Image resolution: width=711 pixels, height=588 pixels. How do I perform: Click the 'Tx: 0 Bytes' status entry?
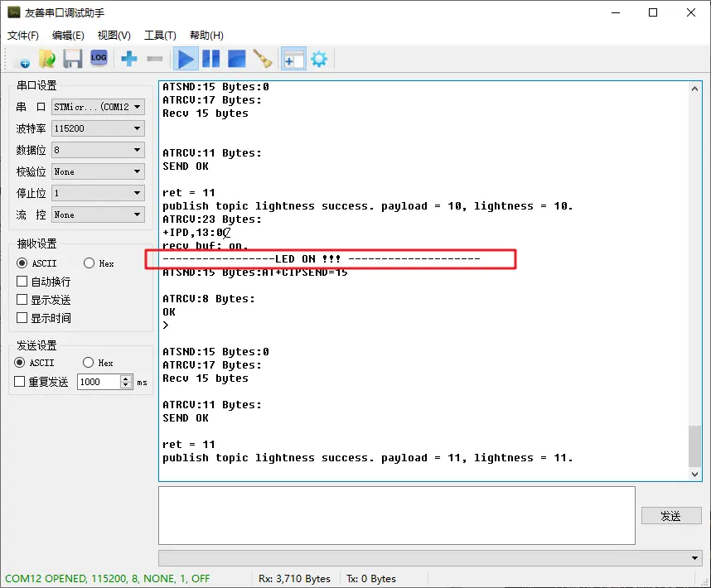[371, 579]
